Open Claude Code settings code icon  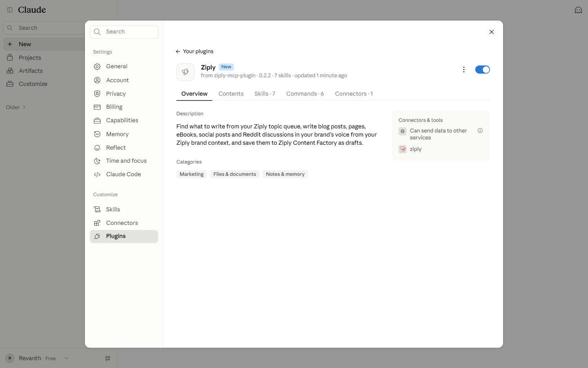(97, 175)
